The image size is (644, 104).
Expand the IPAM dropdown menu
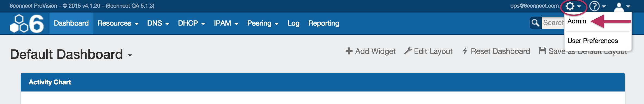click(226, 23)
